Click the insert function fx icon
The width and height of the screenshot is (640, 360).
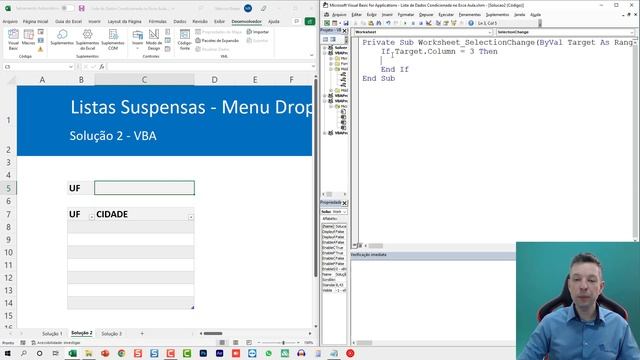point(102,67)
